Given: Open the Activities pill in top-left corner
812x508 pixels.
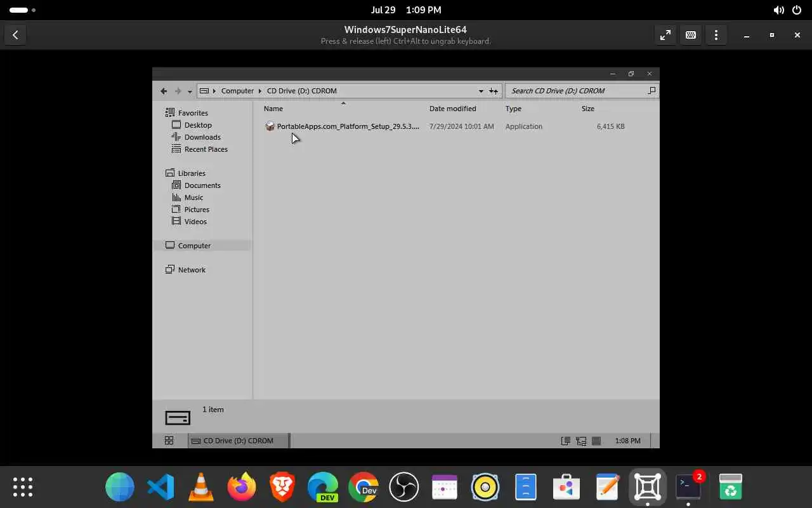Looking at the screenshot, I should click(22, 10).
